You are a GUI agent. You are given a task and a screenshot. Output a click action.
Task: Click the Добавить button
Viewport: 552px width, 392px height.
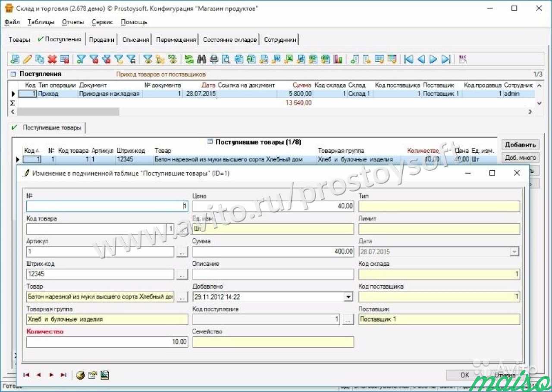click(x=520, y=145)
